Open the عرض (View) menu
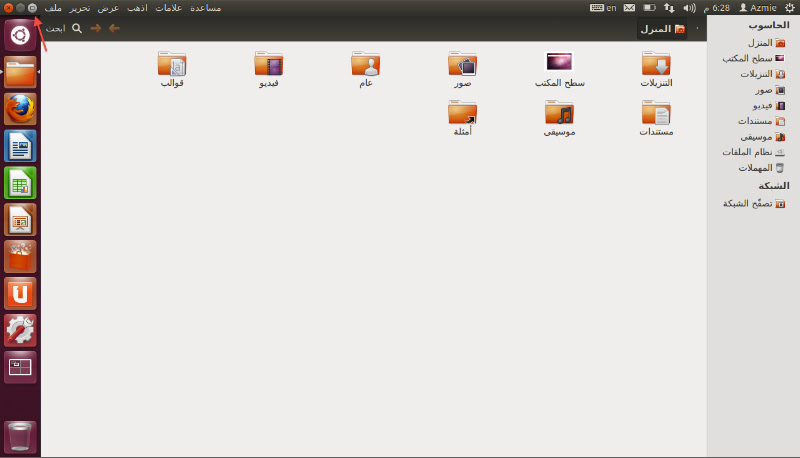The height and width of the screenshot is (458, 800). (x=108, y=8)
